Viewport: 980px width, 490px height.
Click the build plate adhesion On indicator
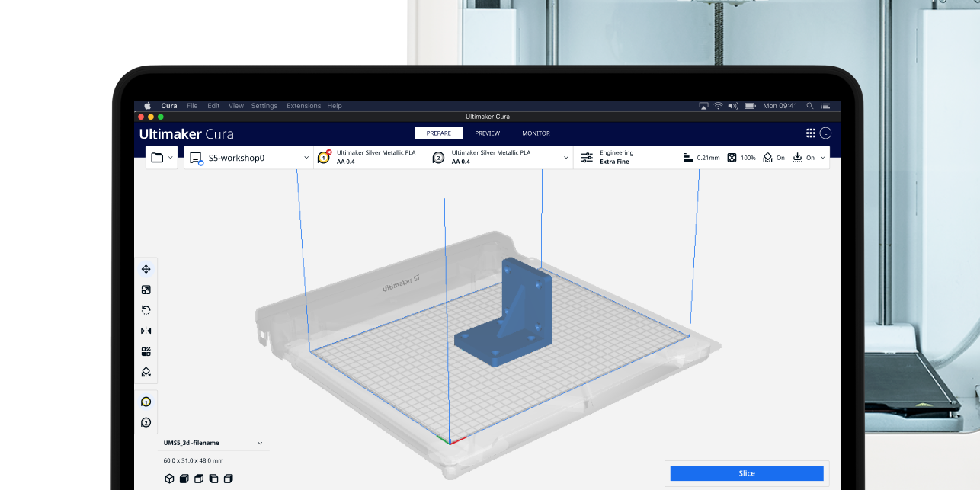797,158
